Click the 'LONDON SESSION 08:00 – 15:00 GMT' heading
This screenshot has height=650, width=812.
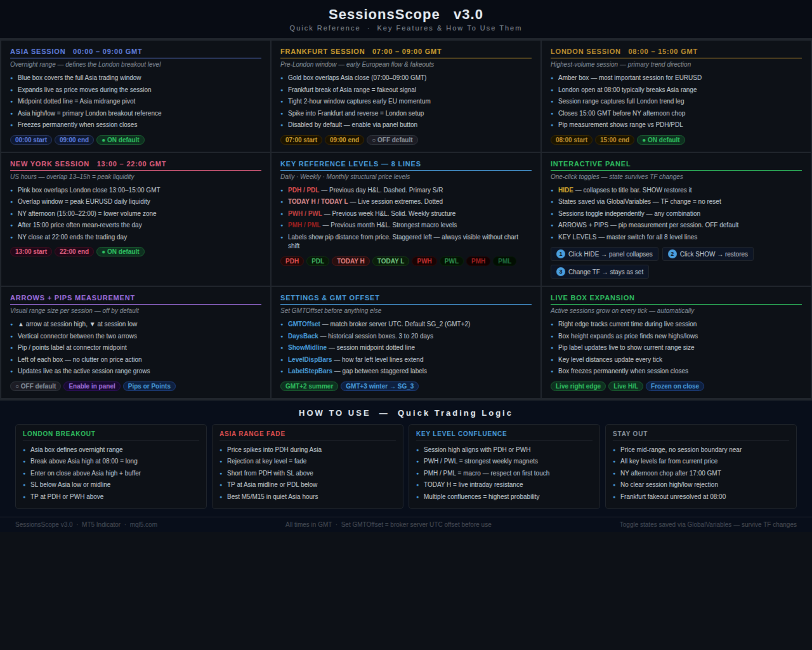(624, 51)
